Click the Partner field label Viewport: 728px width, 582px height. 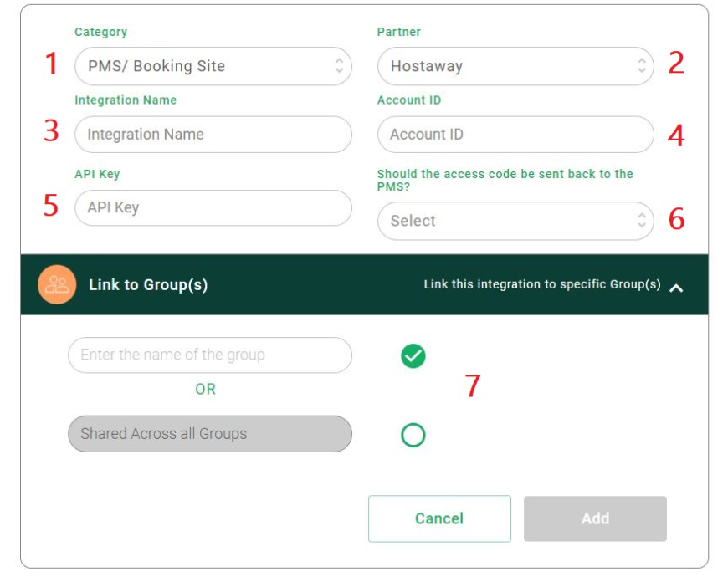399,32
